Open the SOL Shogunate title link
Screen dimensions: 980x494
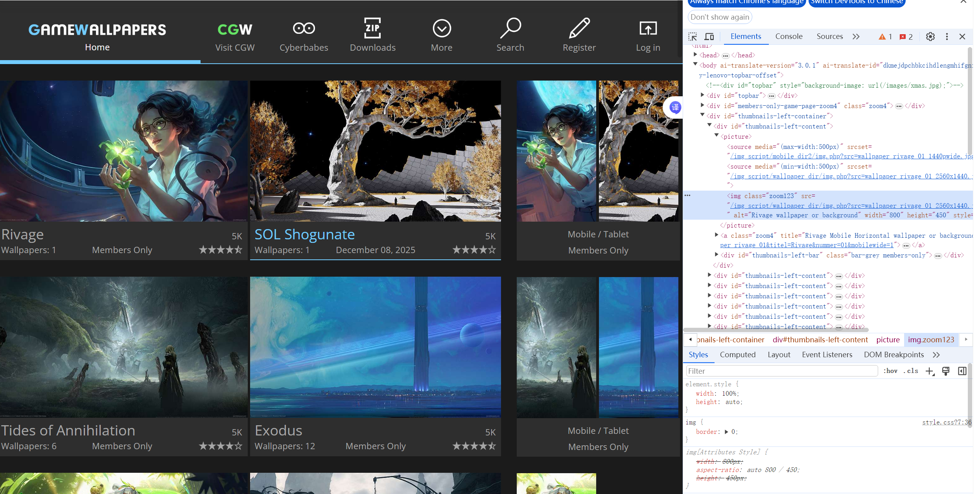304,235
